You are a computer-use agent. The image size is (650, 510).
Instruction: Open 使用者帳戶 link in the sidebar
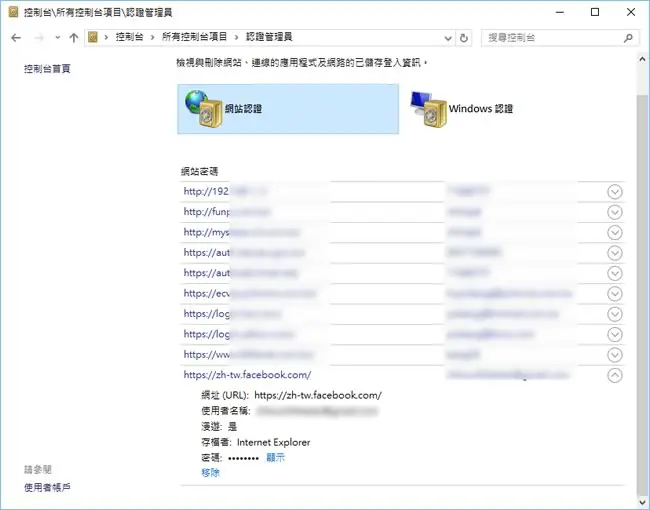pyautogui.click(x=47, y=487)
